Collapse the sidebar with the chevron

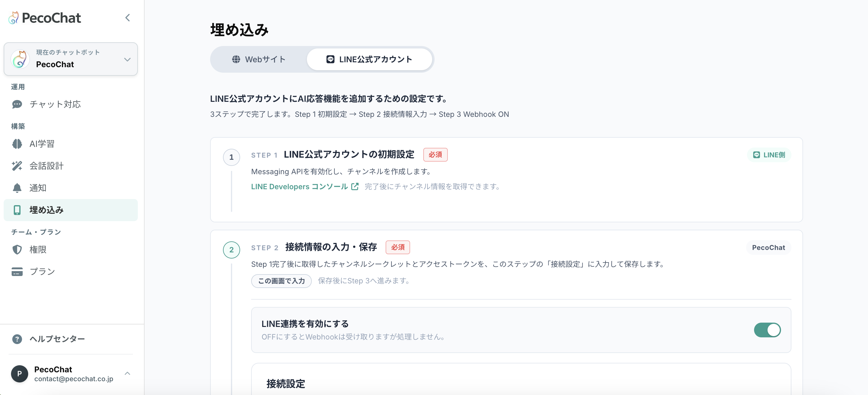(x=127, y=17)
